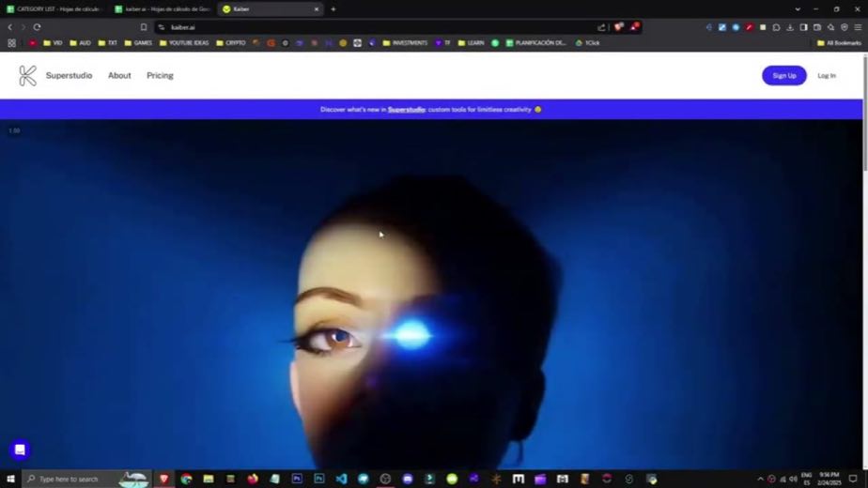Open the browser hamburger menu
This screenshot has width=868, height=488.
pos(858,27)
